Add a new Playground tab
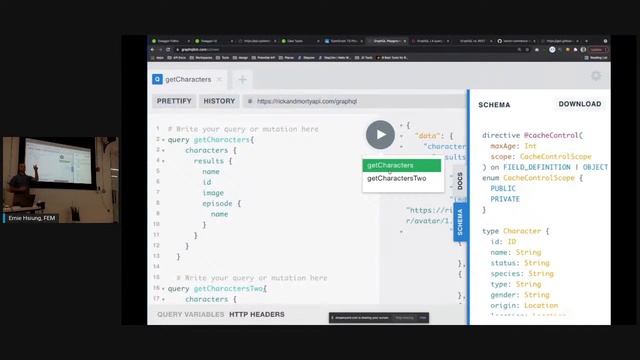Screen dimensions: 640x360 pyautogui.click(x=242, y=79)
